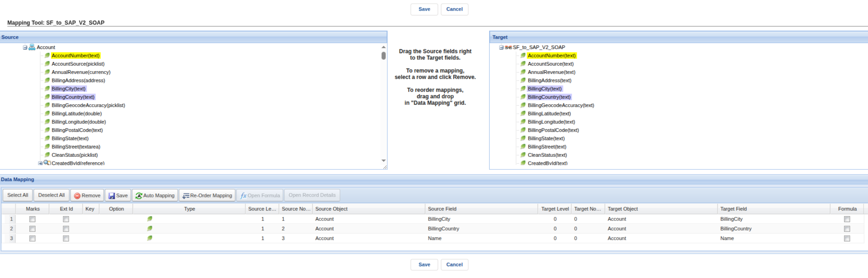Click the leaf icon beside source AccountSource(picklist)
Screen dimensions: 868x278
[47, 64]
